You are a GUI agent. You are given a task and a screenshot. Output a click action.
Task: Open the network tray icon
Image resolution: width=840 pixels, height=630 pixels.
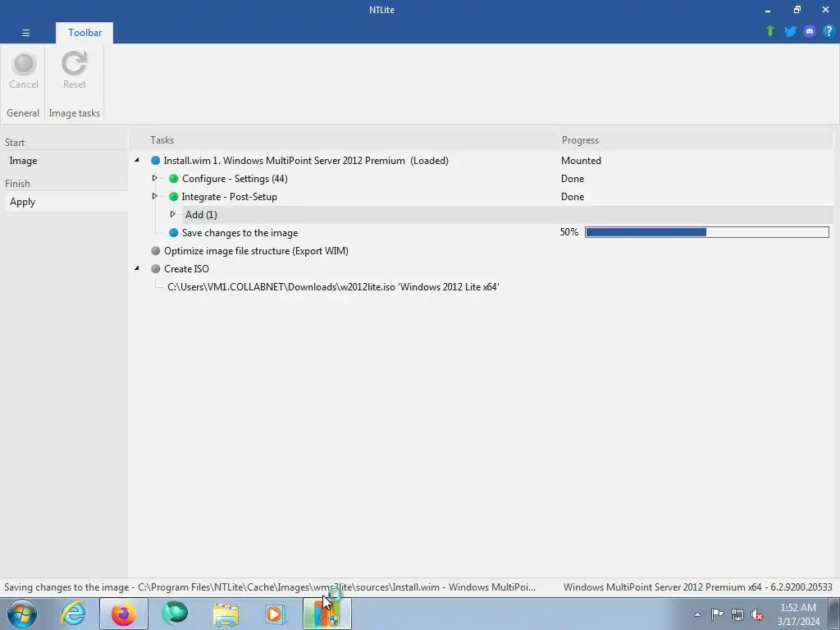coord(737,614)
